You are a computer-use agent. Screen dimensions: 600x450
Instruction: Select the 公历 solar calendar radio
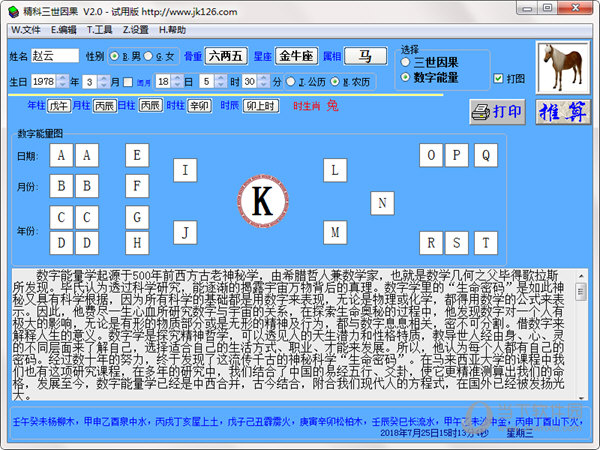coord(291,82)
